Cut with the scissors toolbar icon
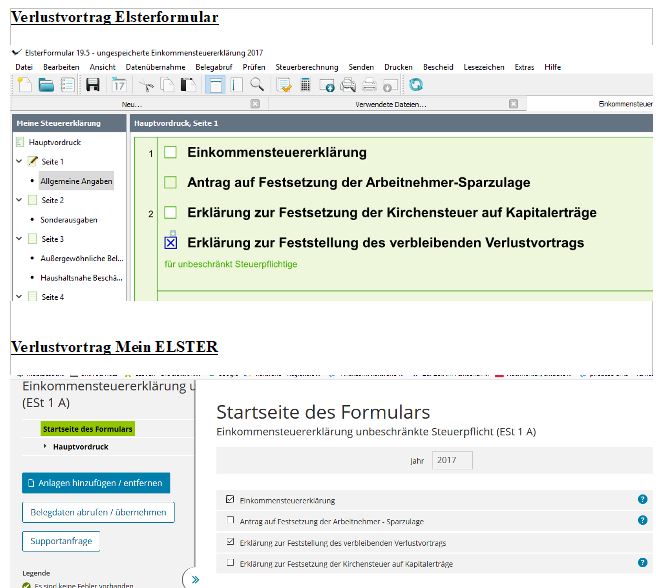 coord(146,86)
